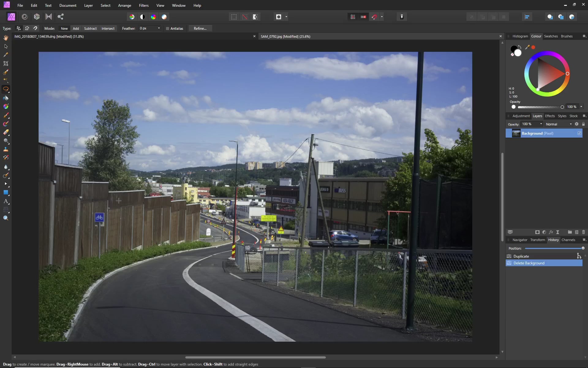Screen dimensions: 588x368
Task: Add layer effects fx icon
Action: pos(551,232)
